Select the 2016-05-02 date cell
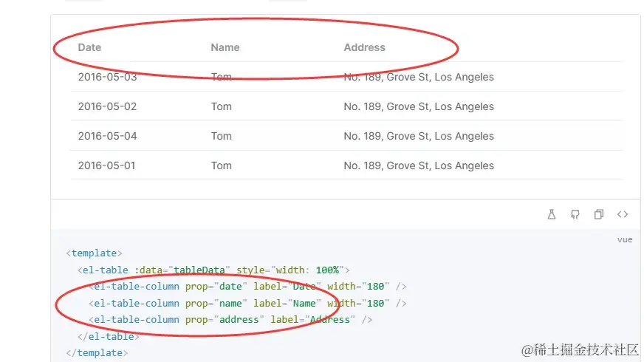 click(x=107, y=107)
